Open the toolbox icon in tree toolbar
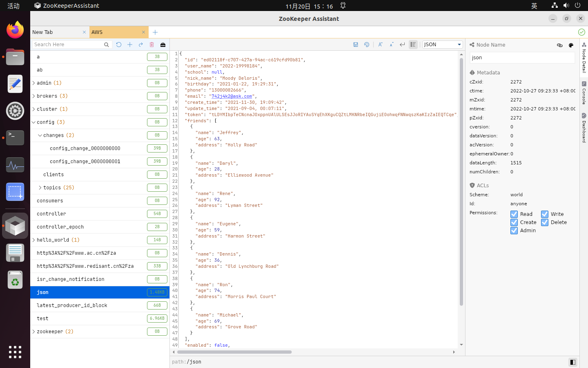 (163, 45)
